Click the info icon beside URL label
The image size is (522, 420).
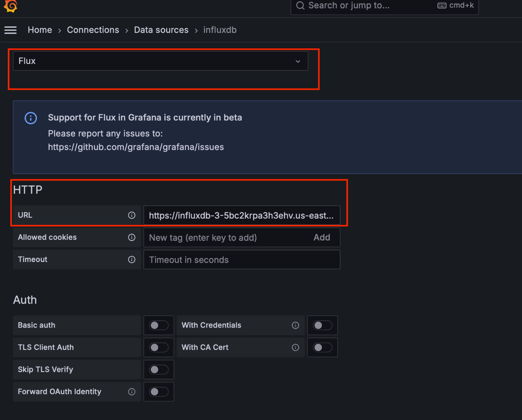tap(132, 215)
